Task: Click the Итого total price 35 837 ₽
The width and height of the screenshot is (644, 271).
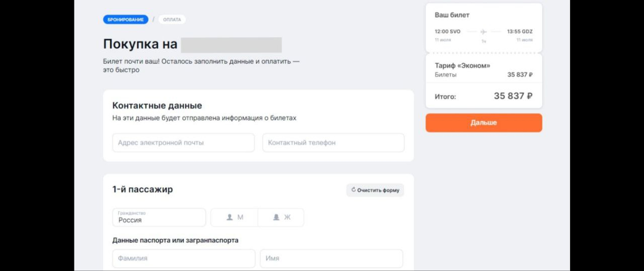Action: (513, 97)
